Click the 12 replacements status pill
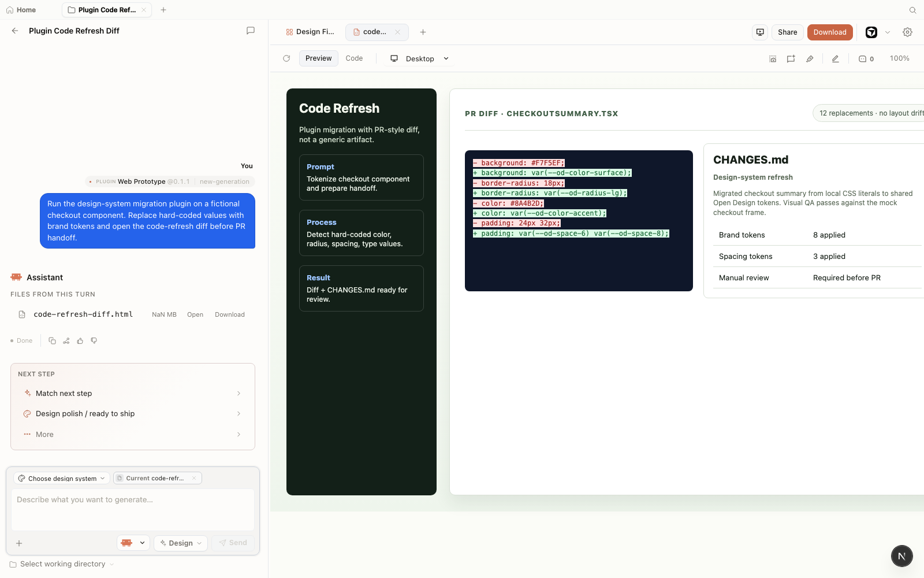924x578 pixels. [x=869, y=113]
